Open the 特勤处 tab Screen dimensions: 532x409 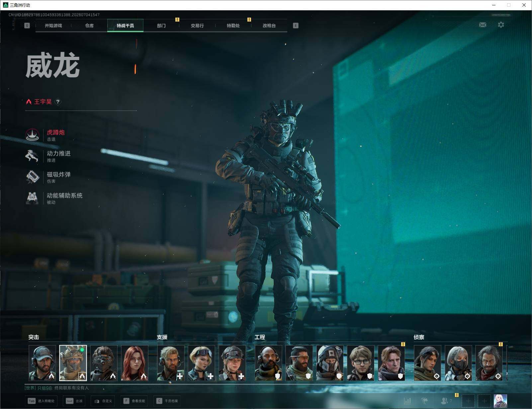pos(233,26)
